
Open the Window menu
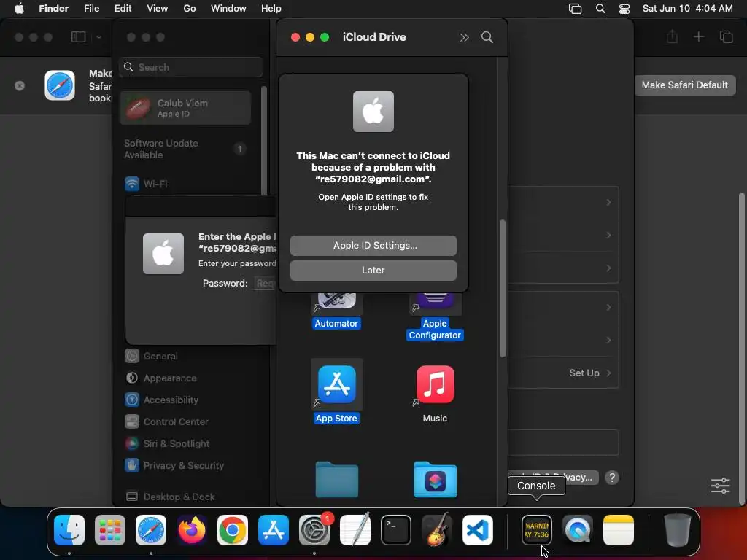[x=228, y=9]
